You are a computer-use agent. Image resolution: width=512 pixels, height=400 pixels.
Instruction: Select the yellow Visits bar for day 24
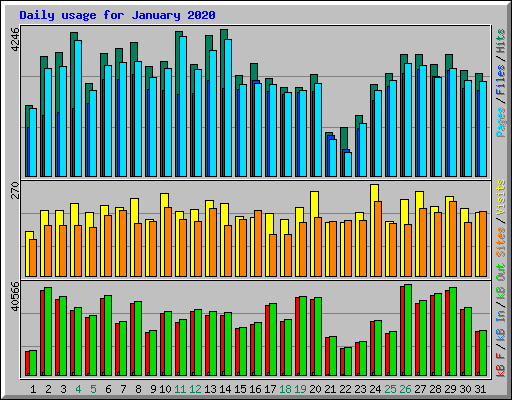[374, 230]
